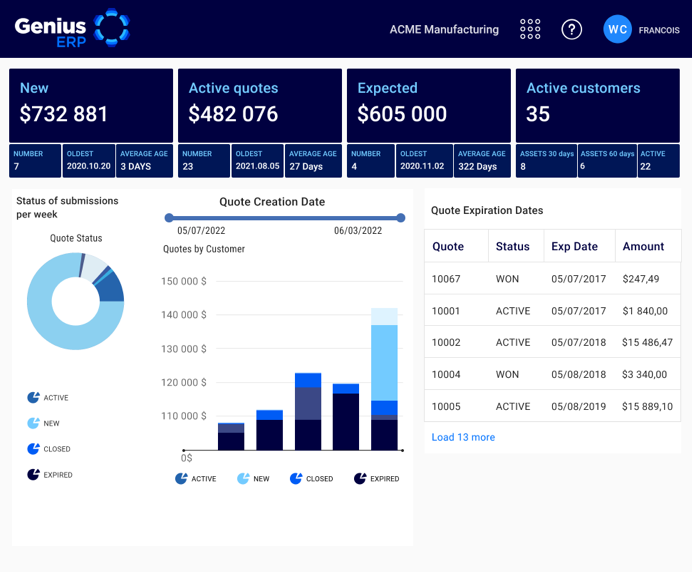Click CLOSED legend icon below bar chart

[296, 478]
